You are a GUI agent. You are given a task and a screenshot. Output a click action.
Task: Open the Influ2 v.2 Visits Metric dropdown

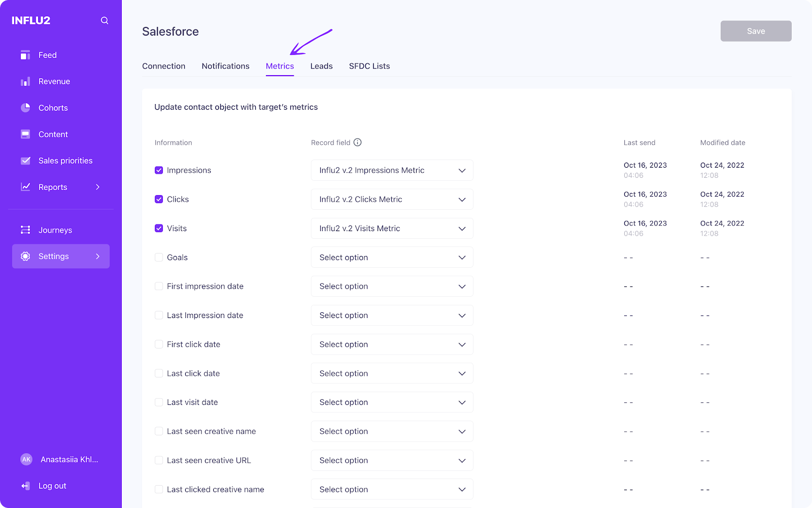(392, 228)
